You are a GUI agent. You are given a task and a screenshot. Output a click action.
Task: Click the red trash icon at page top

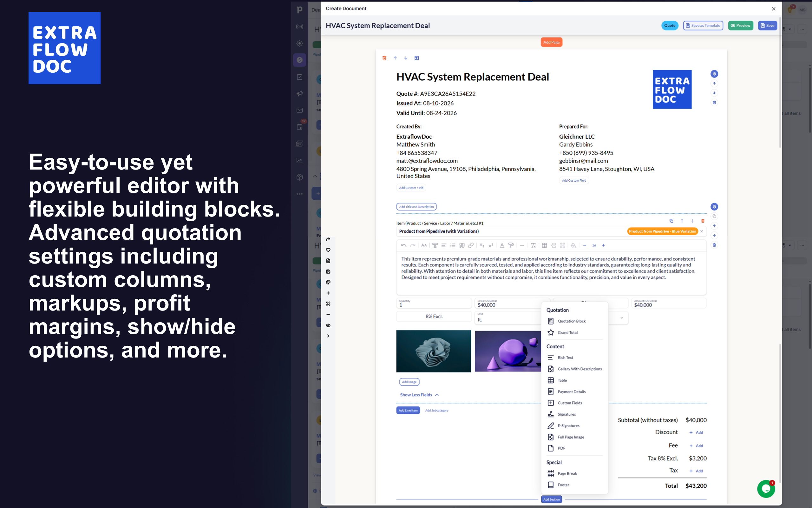[384, 58]
